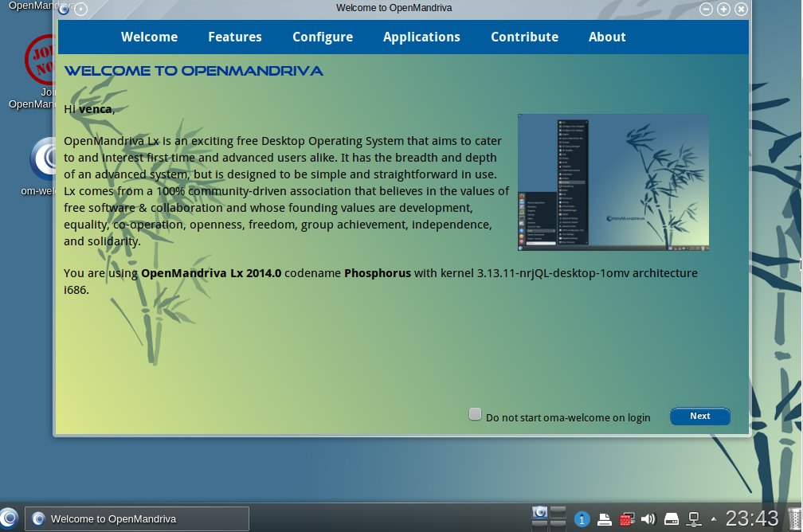Viewport: 803px width, 532px height.
Task: Select the Applications tab
Action: (x=421, y=37)
